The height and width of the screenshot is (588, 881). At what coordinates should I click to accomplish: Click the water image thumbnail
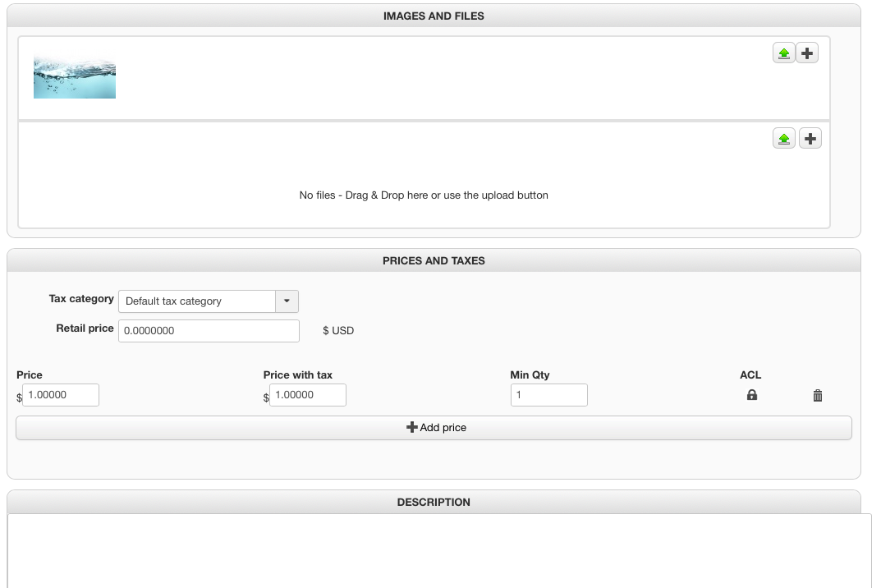[75, 77]
